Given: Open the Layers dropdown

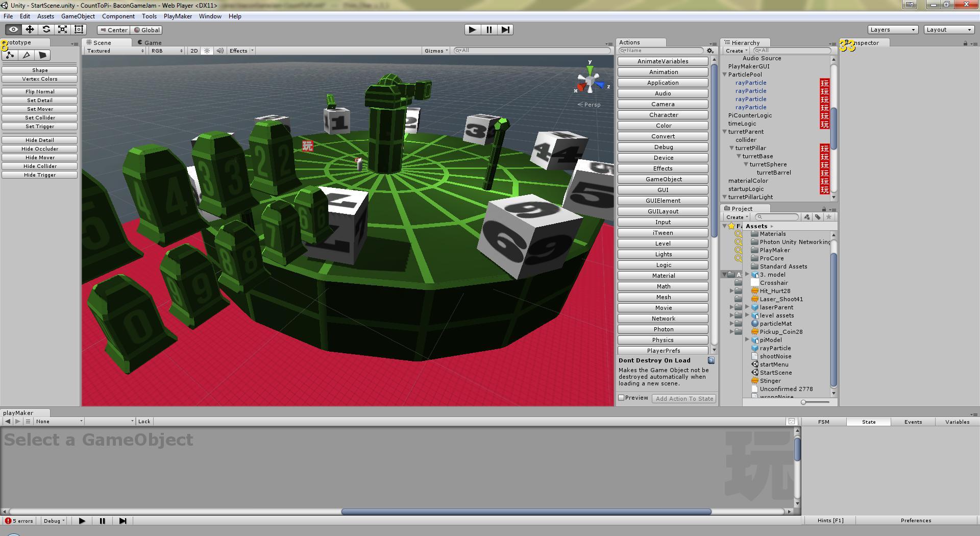Looking at the screenshot, I should point(892,30).
